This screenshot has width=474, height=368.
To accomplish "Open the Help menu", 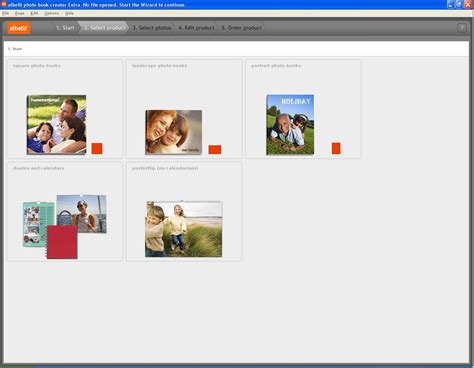I will click(69, 13).
